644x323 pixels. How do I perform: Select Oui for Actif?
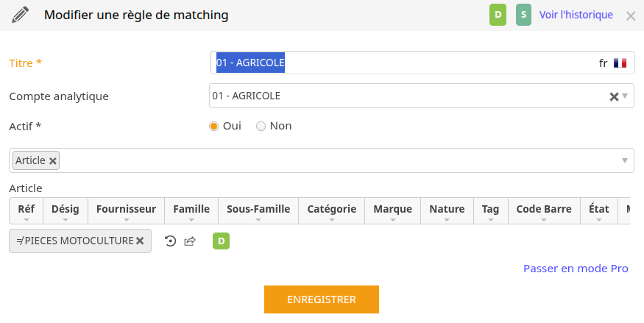click(x=213, y=127)
